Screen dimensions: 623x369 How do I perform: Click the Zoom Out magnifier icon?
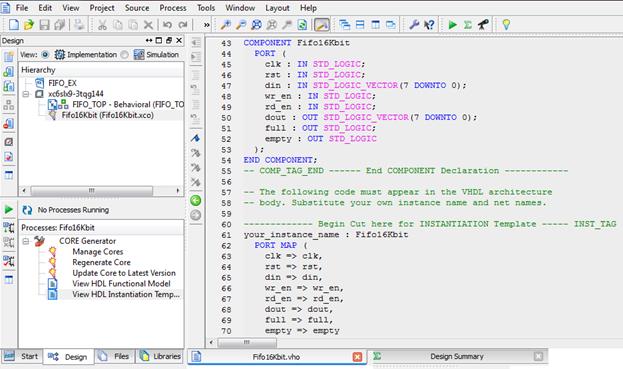[x=241, y=25]
